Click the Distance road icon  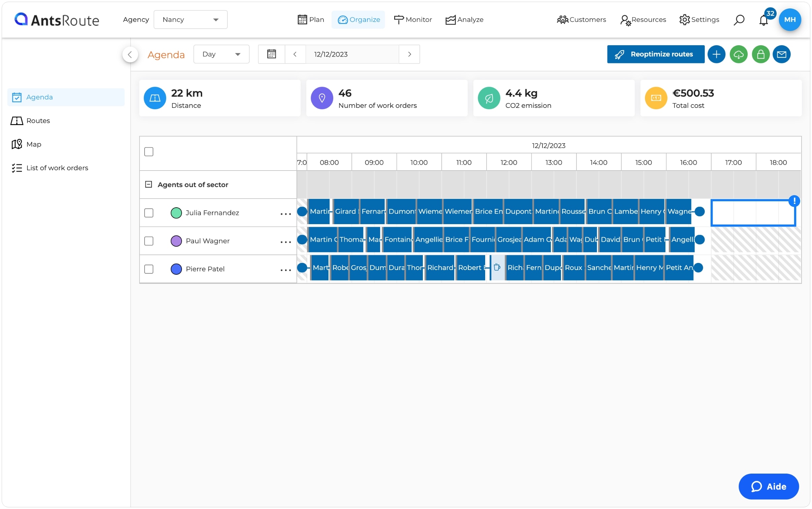(155, 98)
